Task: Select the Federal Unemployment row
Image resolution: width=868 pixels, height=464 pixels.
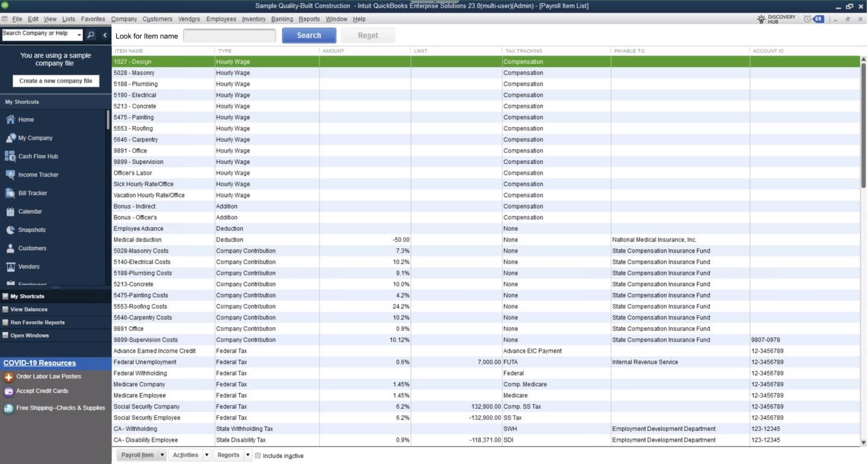Action: click(x=486, y=362)
